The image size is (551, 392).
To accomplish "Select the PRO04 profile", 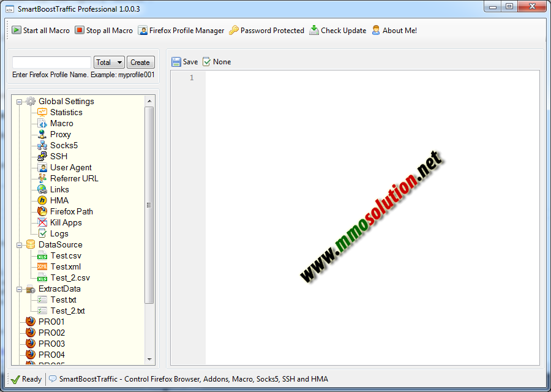I will [x=51, y=355].
